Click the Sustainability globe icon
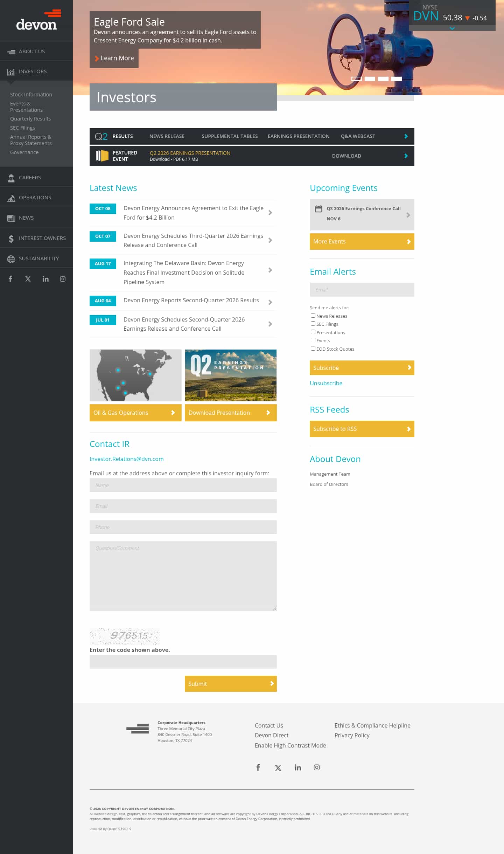The image size is (504, 854). [x=11, y=259]
